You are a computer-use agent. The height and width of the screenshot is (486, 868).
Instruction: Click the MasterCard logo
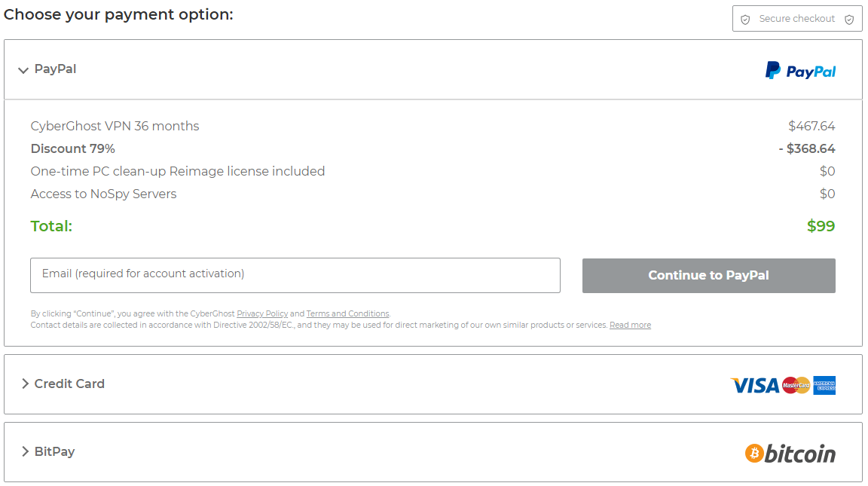pyautogui.click(x=796, y=385)
